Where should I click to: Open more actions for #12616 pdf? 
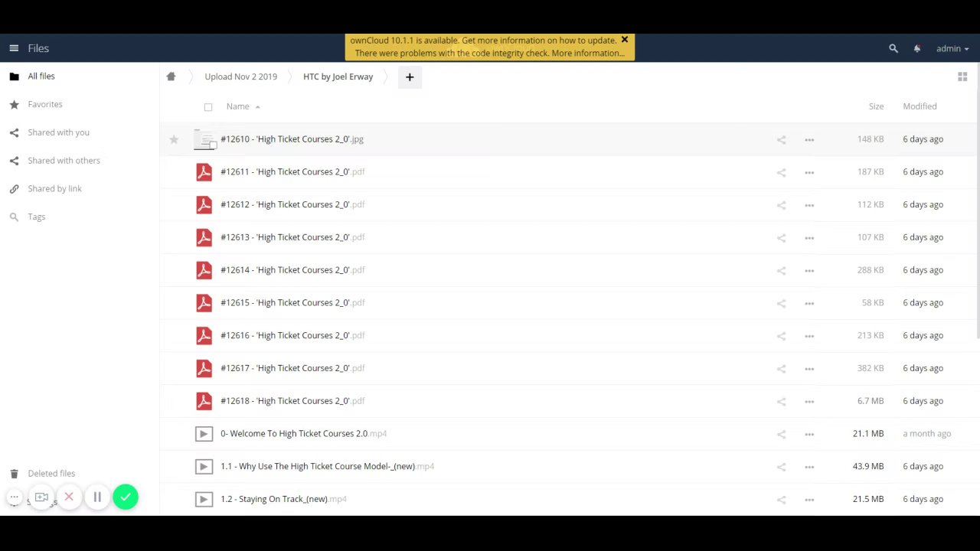[x=809, y=336]
